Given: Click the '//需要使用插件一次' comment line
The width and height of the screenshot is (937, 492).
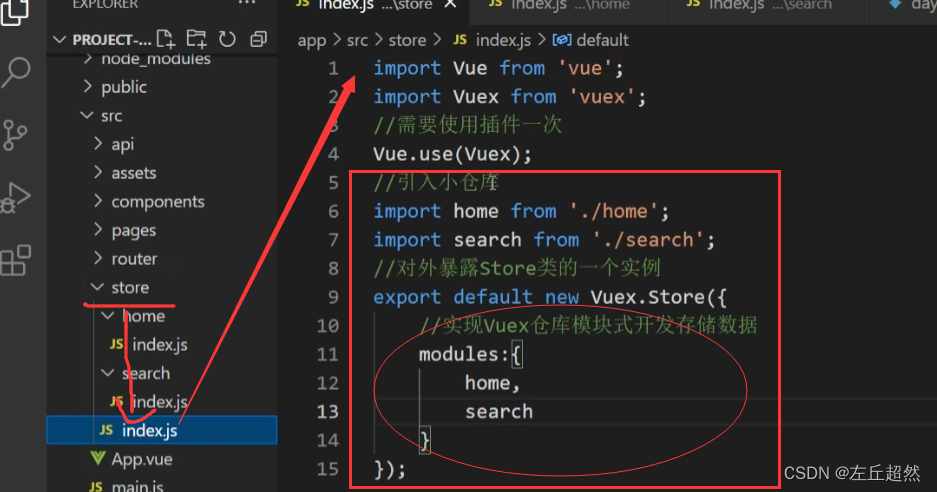Looking at the screenshot, I should coord(468,125).
